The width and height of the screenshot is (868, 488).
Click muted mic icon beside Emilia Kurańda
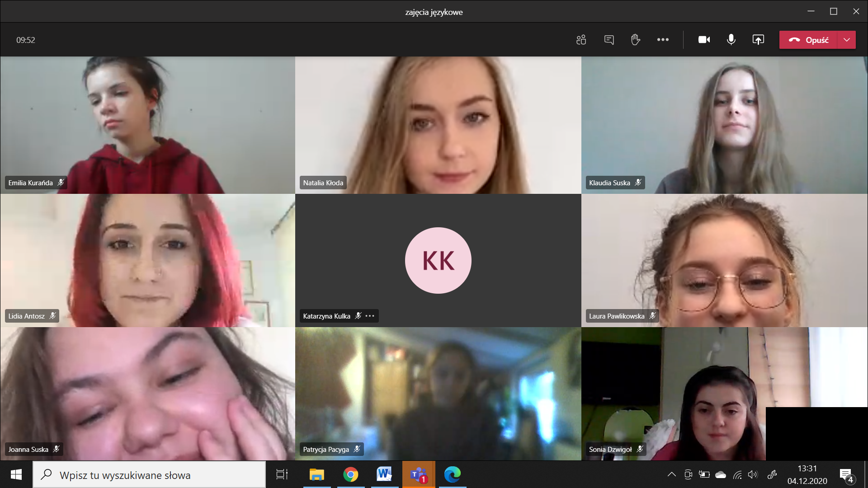[x=61, y=182]
